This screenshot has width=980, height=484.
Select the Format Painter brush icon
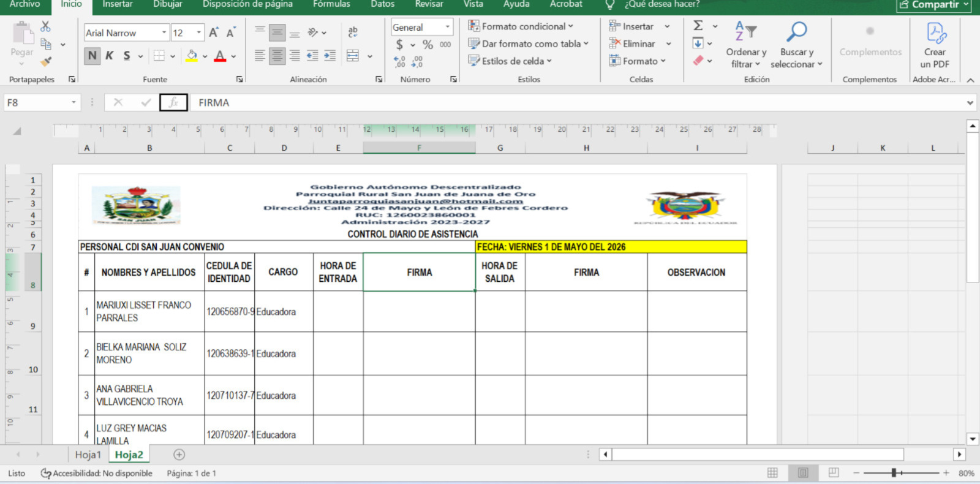45,61
